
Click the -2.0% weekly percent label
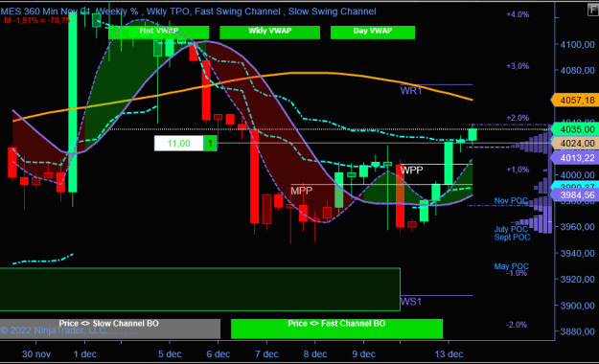click(x=517, y=325)
